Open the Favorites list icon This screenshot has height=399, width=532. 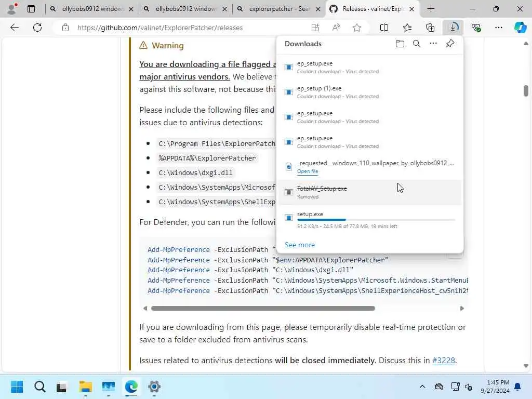tap(407, 28)
